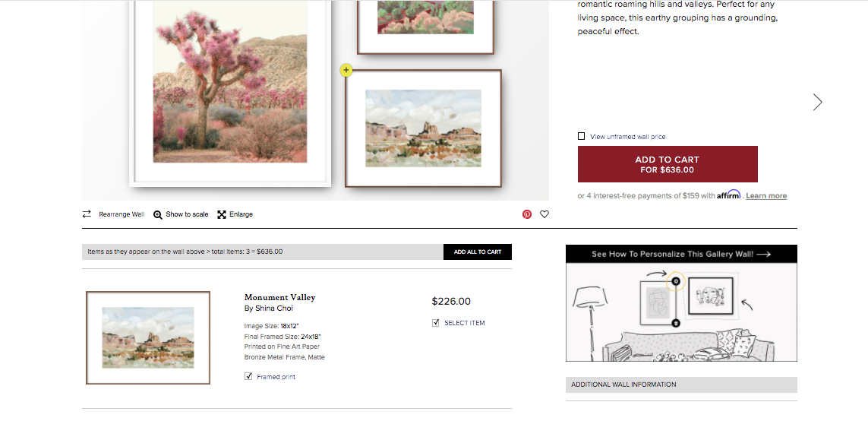Check View unframed wall price box

pos(581,136)
